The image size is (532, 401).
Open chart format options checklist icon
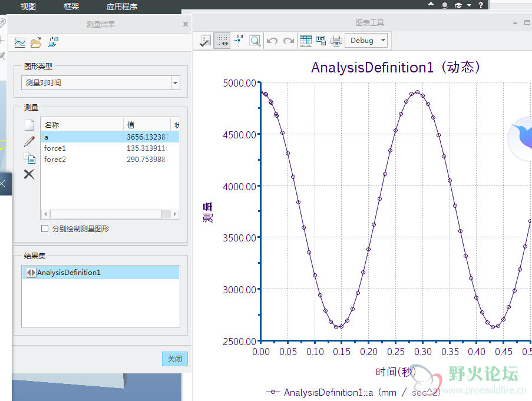coord(205,41)
